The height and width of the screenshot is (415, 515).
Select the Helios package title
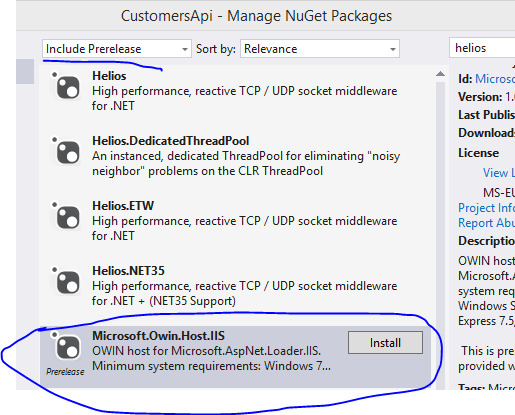109,76
